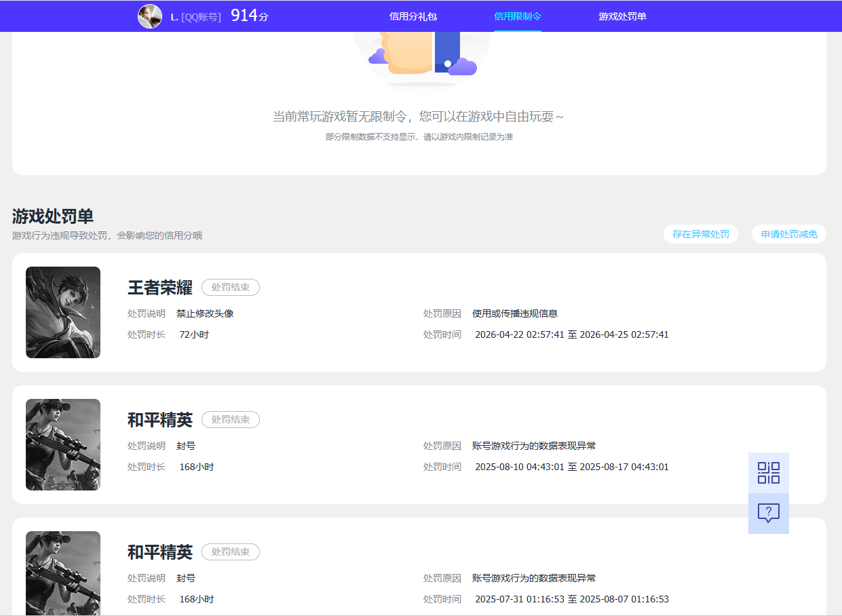
Task: Click the 游戏处罚单 section heading
Action: pos(53,216)
